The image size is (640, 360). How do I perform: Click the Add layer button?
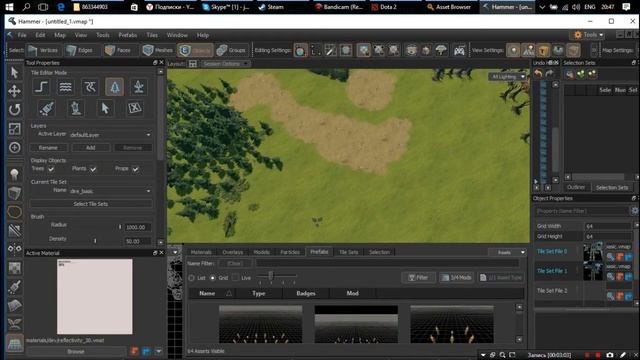coord(91,148)
